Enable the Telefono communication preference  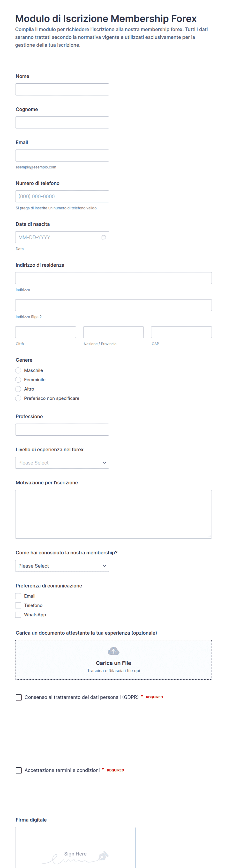pos(18,605)
